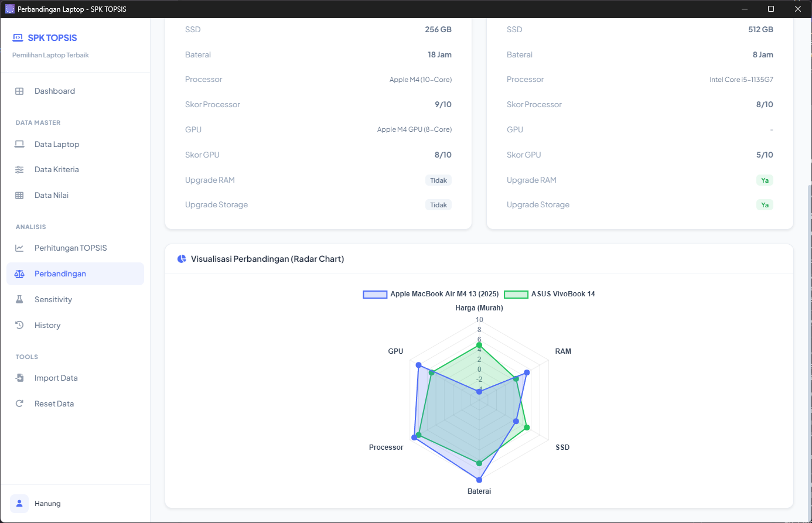Click the 9/10 processor score
Screen dimensions: 812x523
click(443, 105)
